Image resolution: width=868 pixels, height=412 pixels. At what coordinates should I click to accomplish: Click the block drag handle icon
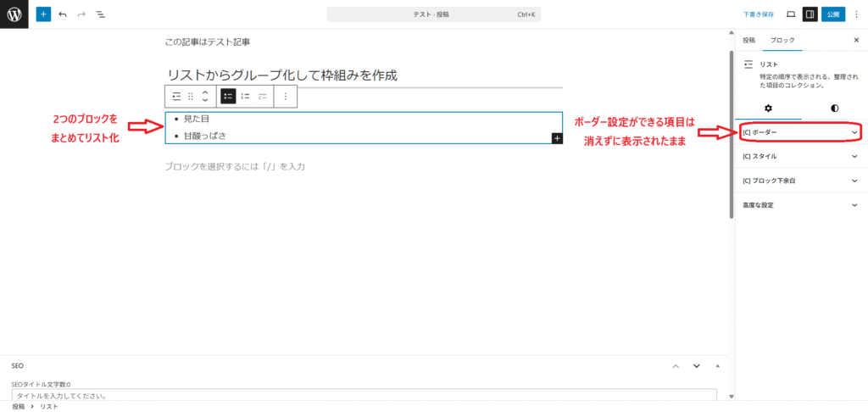click(x=191, y=97)
